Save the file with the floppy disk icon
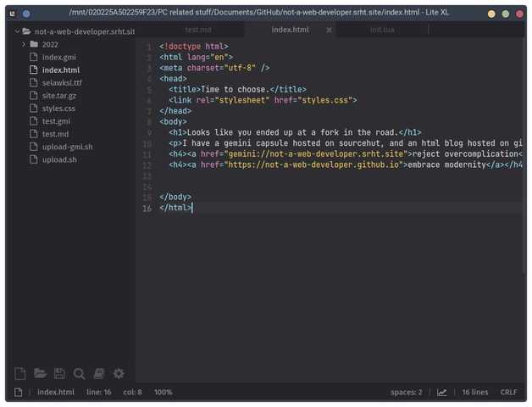The image size is (532, 407). 59,374
